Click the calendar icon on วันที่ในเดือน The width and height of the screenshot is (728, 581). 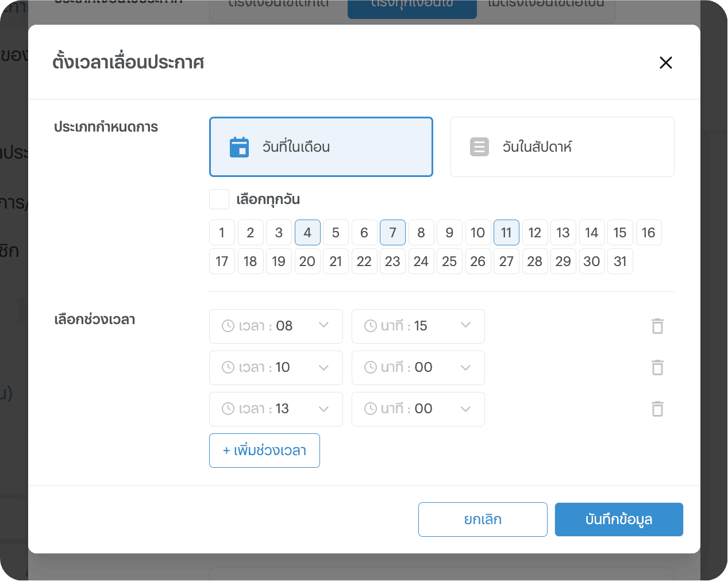click(x=240, y=147)
